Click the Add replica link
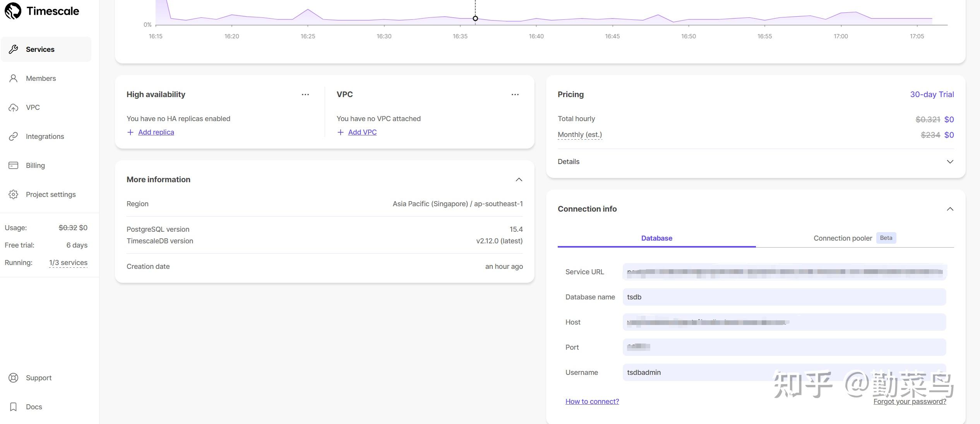Viewport: 980px width, 424px height. [x=156, y=132]
